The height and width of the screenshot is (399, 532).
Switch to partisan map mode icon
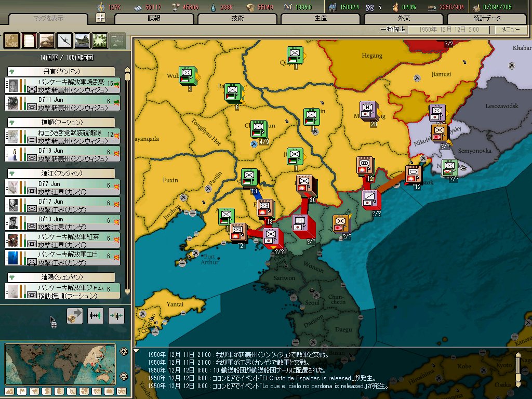tap(72, 391)
